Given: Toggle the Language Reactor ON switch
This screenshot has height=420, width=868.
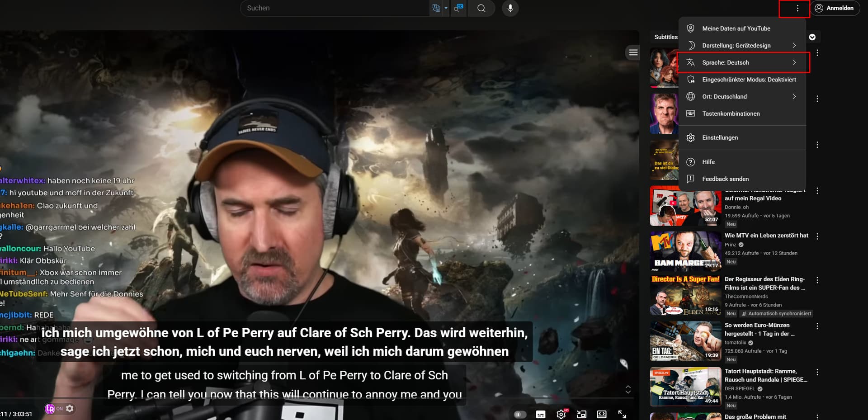Looking at the screenshot, I should [x=54, y=409].
